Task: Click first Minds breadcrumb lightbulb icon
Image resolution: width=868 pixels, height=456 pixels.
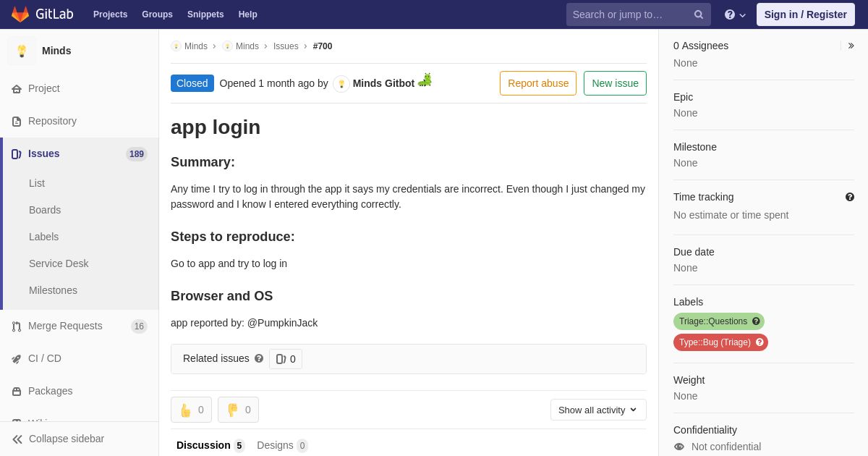Action: coord(176,46)
